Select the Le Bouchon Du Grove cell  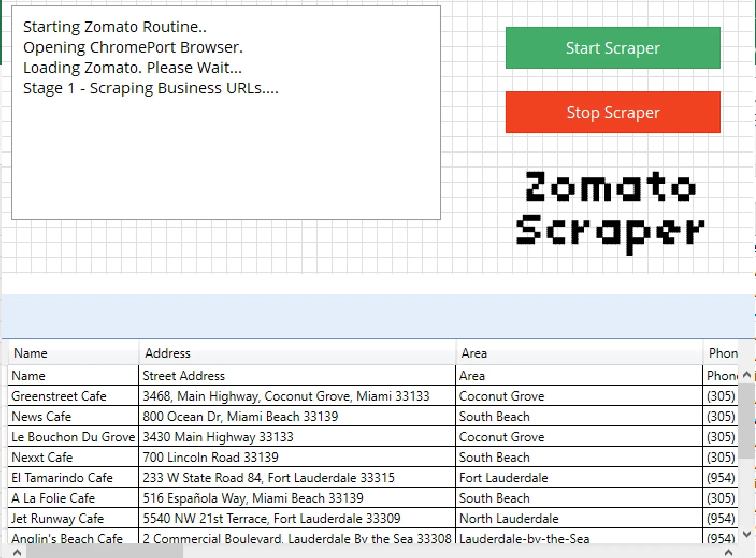click(x=74, y=437)
